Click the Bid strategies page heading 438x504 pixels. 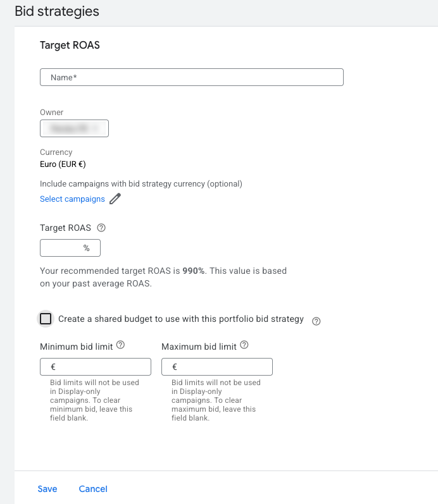[x=57, y=11]
